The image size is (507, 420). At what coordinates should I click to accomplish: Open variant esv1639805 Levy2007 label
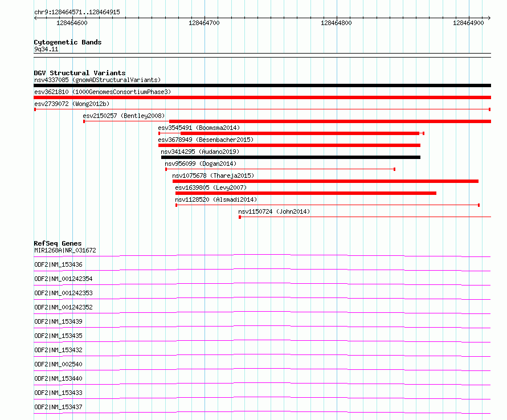click(211, 187)
